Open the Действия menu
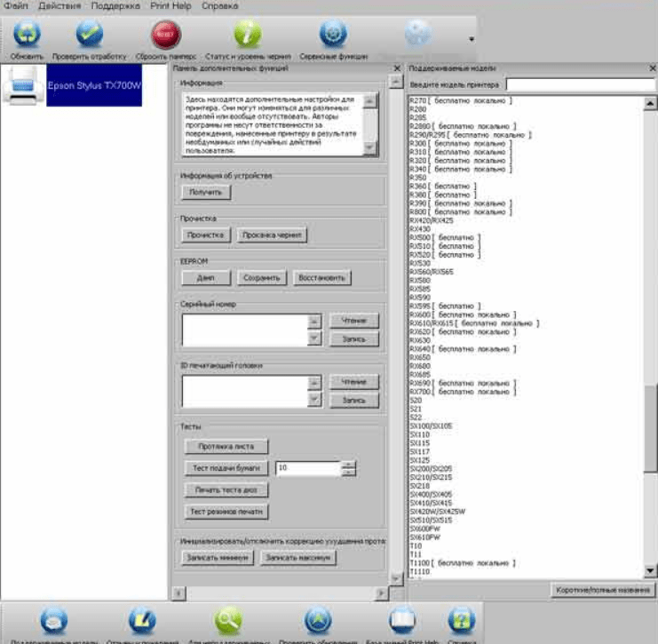Image resolution: width=658 pixels, height=644 pixels. coord(59,6)
